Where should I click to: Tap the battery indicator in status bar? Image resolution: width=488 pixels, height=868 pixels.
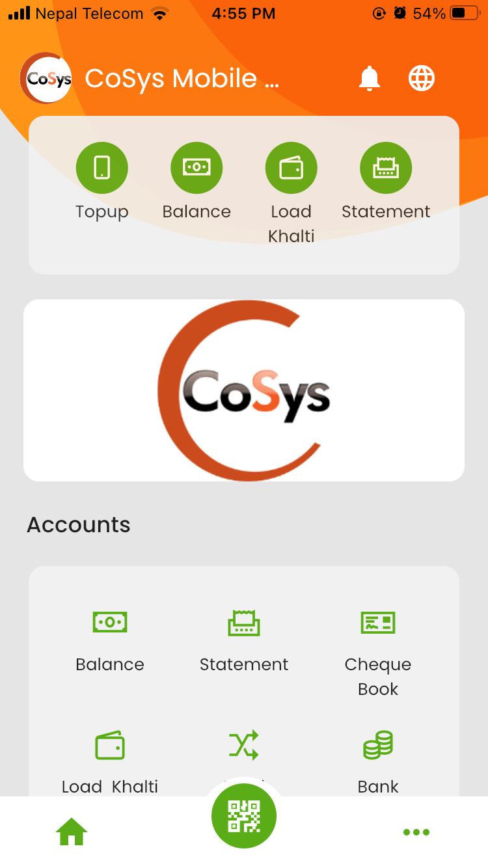pyautogui.click(x=465, y=13)
